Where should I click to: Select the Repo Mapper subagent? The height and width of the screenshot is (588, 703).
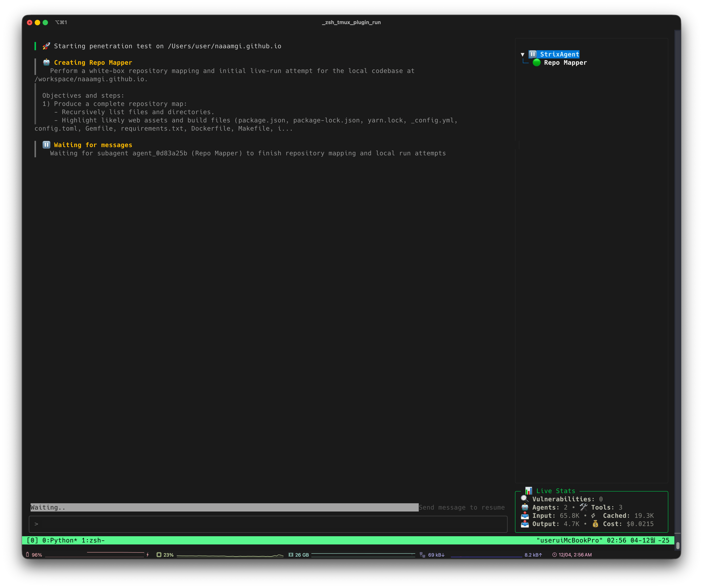(565, 63)
